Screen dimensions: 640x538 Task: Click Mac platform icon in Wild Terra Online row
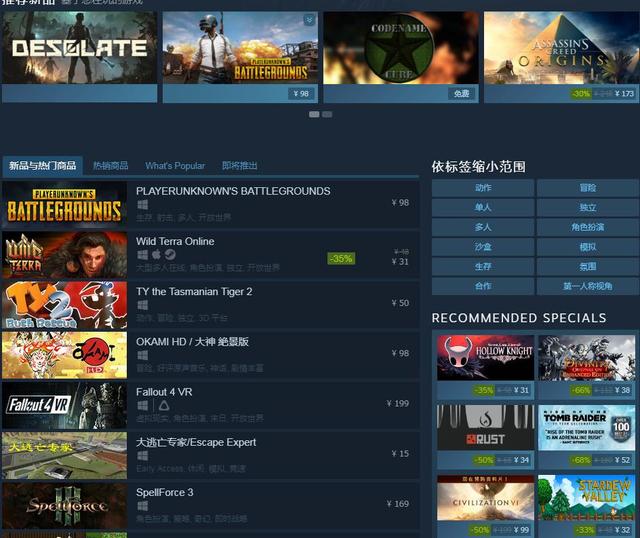point(156,255)
